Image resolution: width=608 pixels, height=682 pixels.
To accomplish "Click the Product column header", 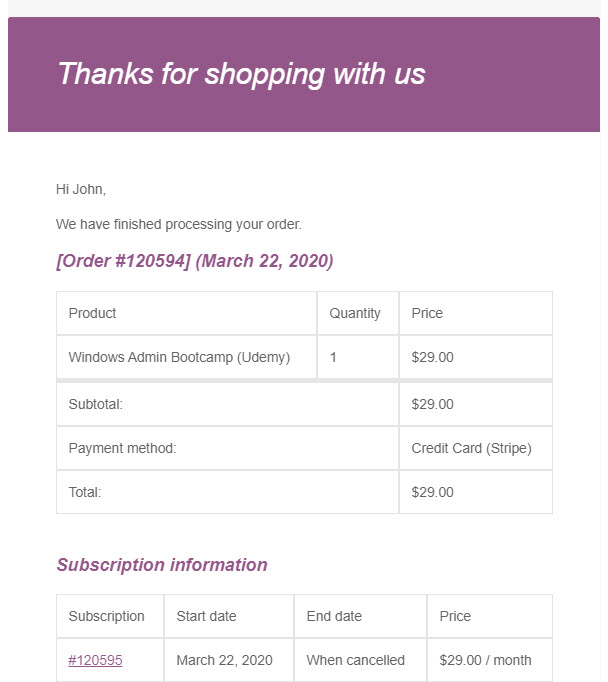I will pos(92,313).
